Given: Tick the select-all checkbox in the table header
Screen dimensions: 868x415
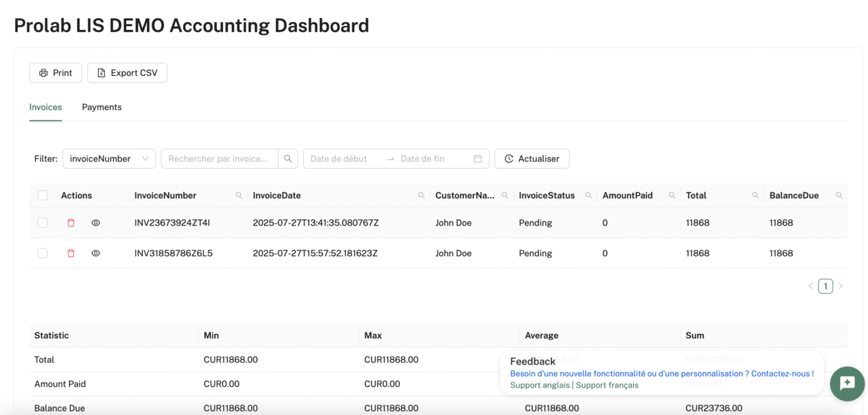Looking at the screenshot, I should pyautogui.click(x=43, y=195).
